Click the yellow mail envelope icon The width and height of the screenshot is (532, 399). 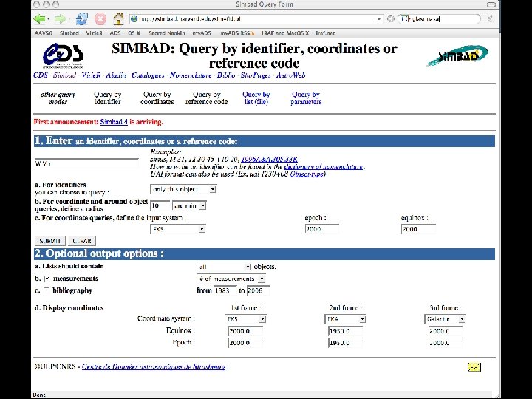[x=474, y=367]
